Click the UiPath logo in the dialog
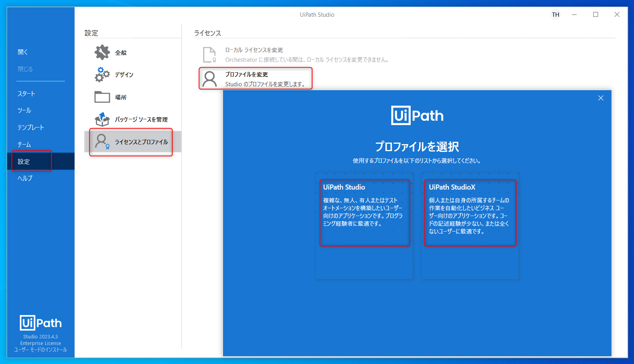Screen dimensions: 634x364 click(x=417, y=115)
